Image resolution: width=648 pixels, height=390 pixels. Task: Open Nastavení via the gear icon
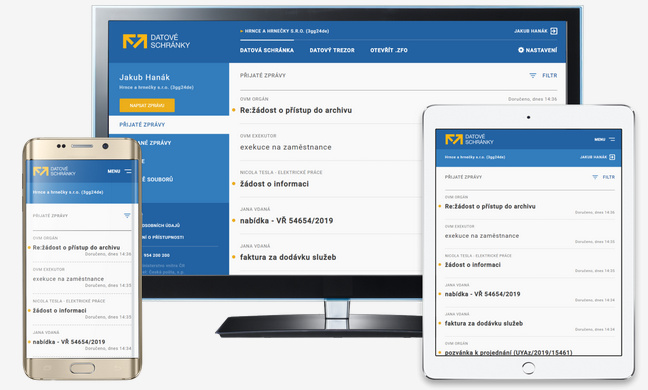(521, 50)
